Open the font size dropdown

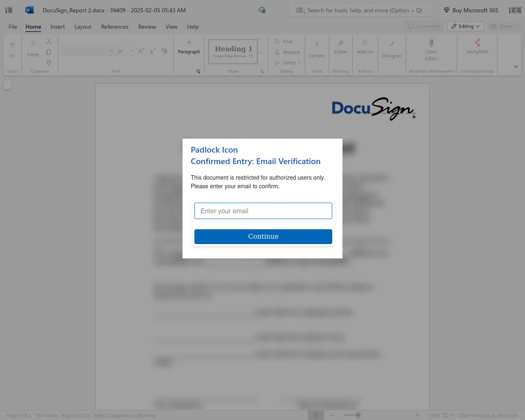pos(132,51)
